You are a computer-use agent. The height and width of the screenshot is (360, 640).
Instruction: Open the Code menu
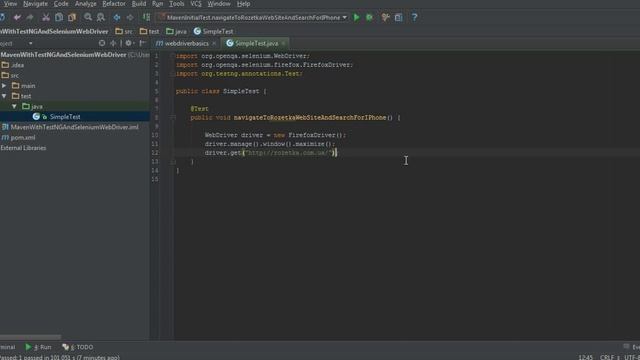pyautogui.click(x=61, y=4)
